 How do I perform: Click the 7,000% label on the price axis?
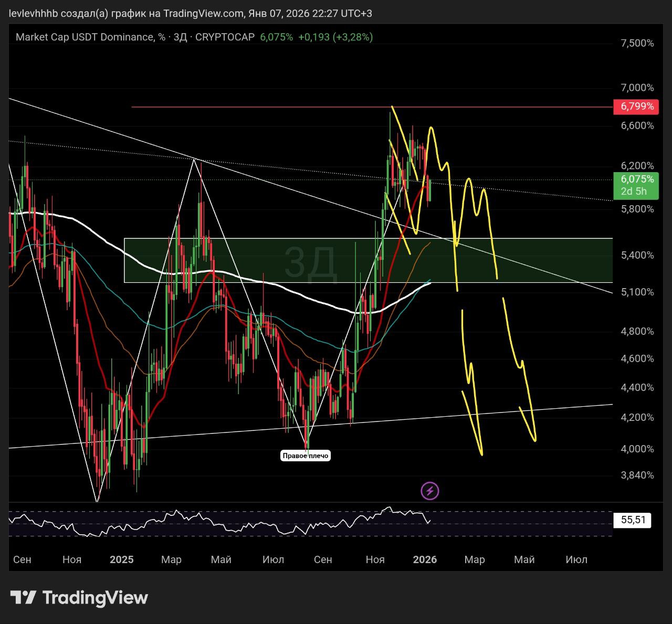(637, 88)
